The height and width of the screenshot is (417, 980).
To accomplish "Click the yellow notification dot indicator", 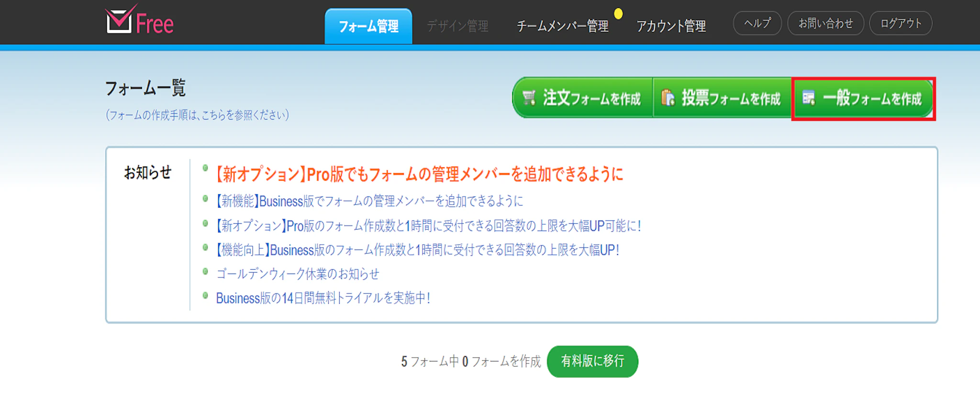I will tap(618, 14).
